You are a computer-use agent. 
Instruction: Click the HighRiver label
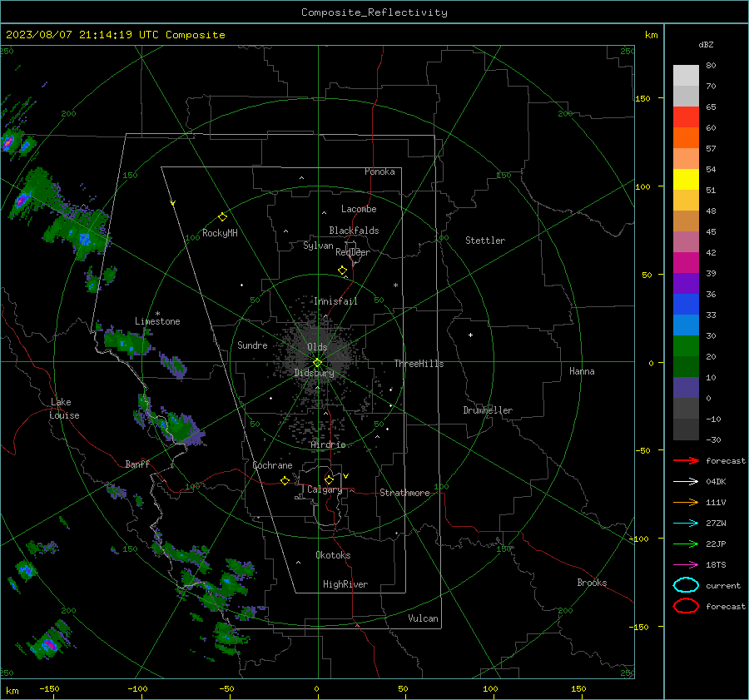(345, 584)
